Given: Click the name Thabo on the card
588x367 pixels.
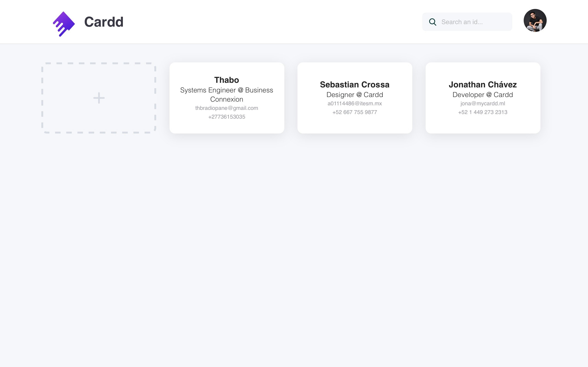Looking at the screenshot, I should [x=226, y=80].
